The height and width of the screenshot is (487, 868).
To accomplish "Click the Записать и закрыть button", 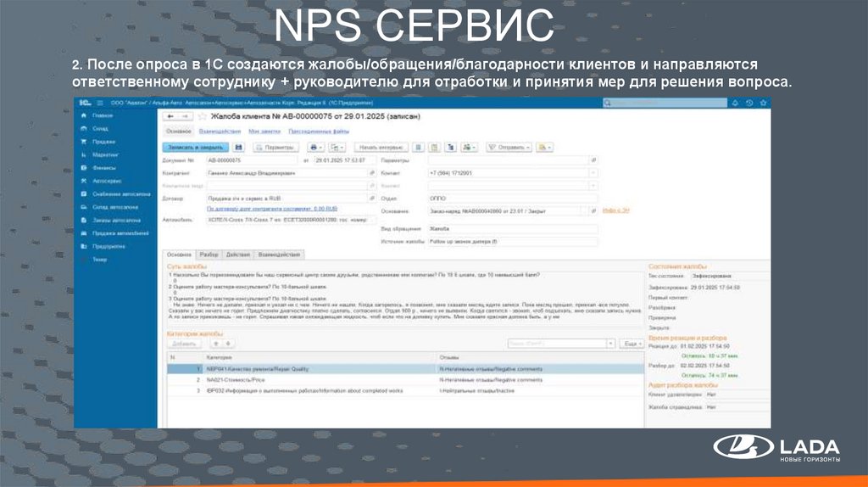I will point(196,148).
